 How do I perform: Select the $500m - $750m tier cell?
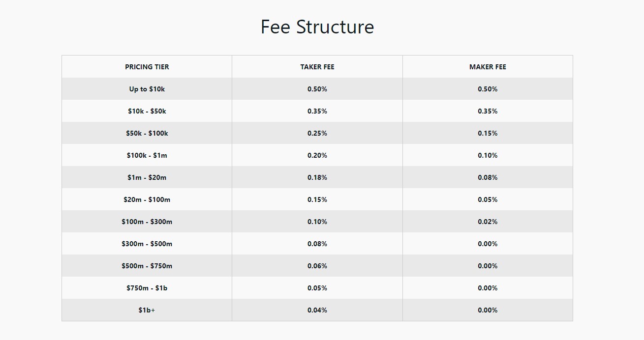tap(147, 266)
